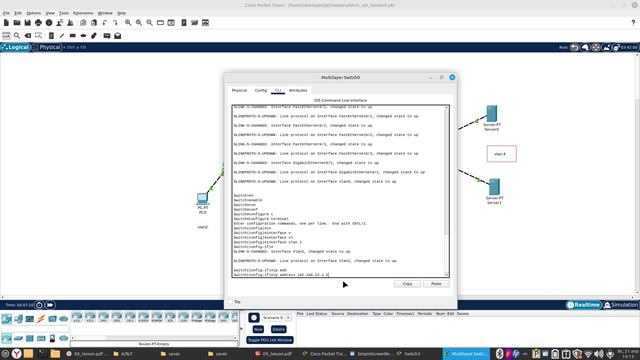Add a Simple PDU envelope
The width and height of the screenshot is (640, 360).
107,36
